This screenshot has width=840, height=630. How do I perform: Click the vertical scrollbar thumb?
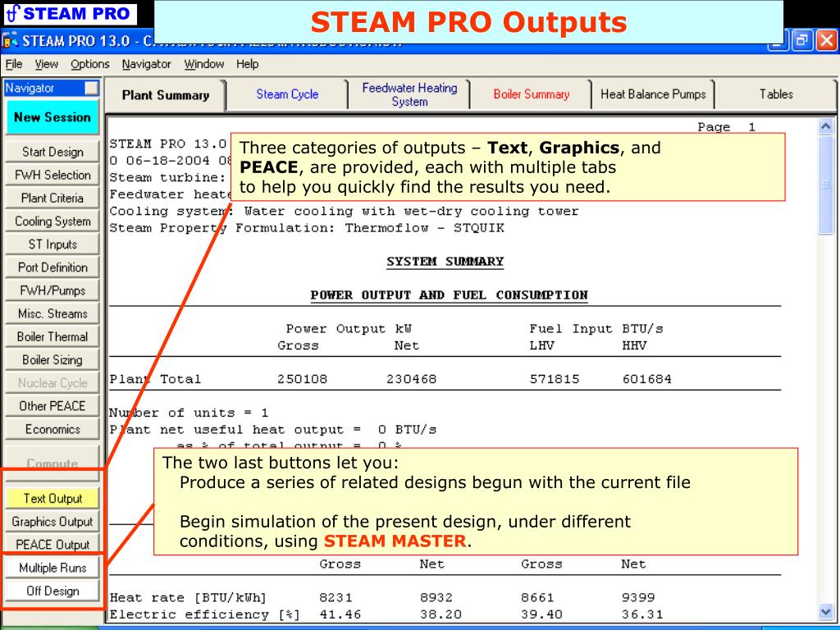pyautogui.click(x=825, y=185)
